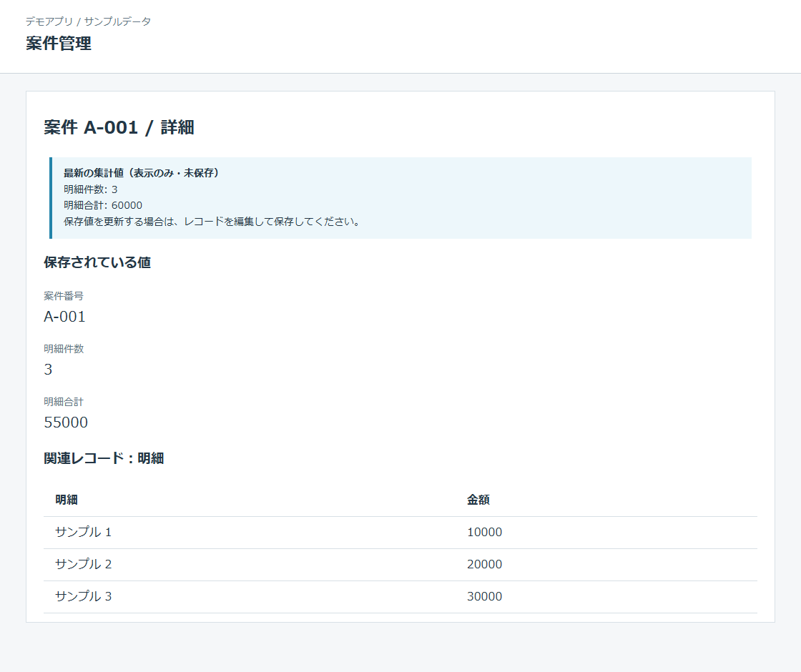Viewport: 801px width, 672px height.
Task: Click the 案件番号 field label
Action: pyautogui.click(x=64, y=296)
